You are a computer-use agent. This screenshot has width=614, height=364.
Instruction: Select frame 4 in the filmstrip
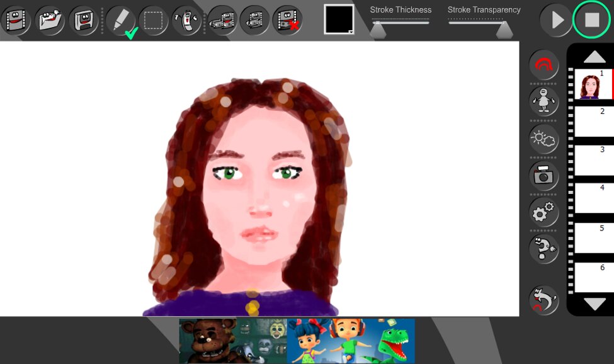pos(593,198)
